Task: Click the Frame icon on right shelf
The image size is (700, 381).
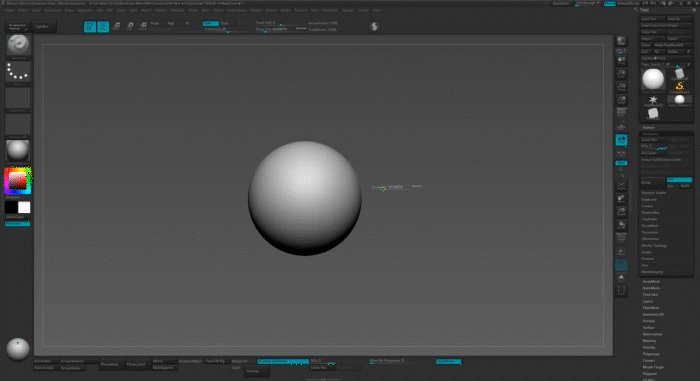Action: [621, 185]
